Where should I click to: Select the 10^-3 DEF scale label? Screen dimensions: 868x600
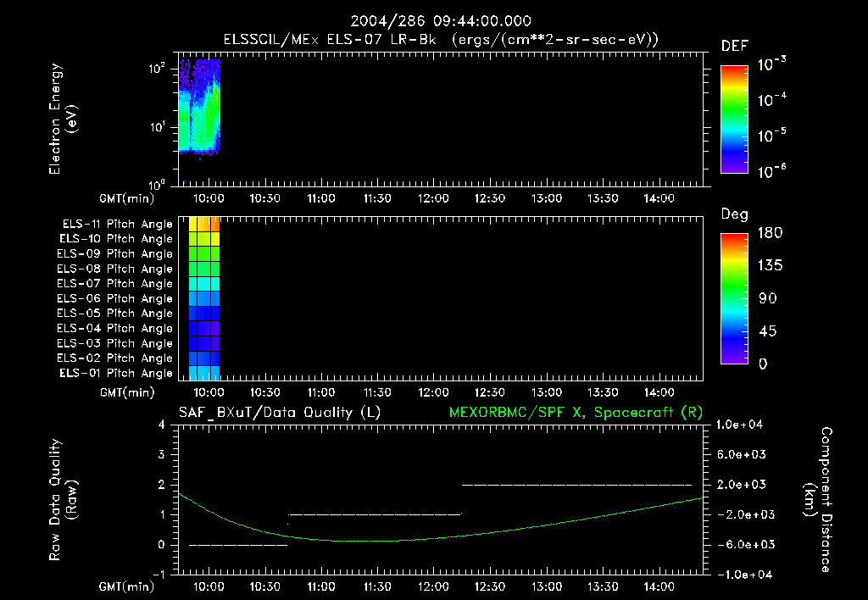[x=771, y=64]
